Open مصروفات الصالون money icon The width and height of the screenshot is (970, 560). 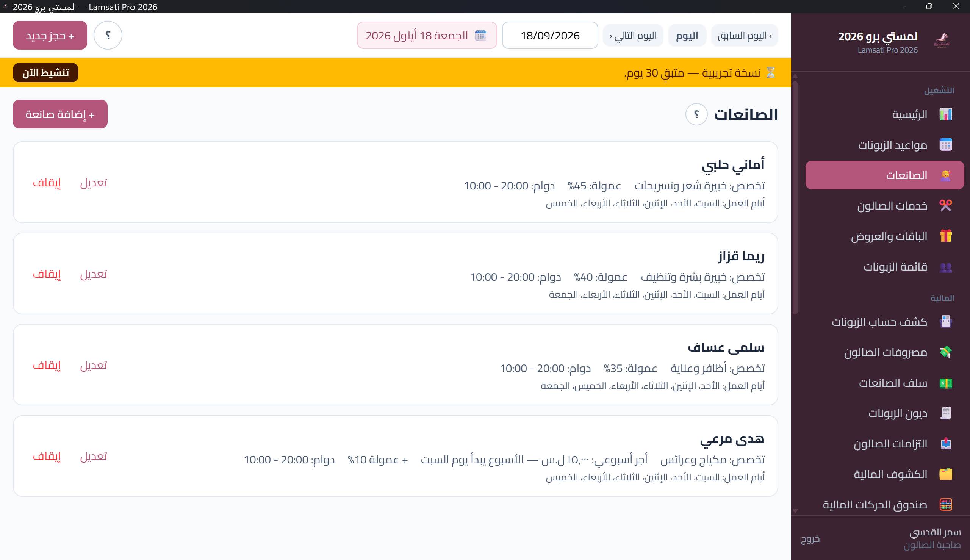point(945,352)
